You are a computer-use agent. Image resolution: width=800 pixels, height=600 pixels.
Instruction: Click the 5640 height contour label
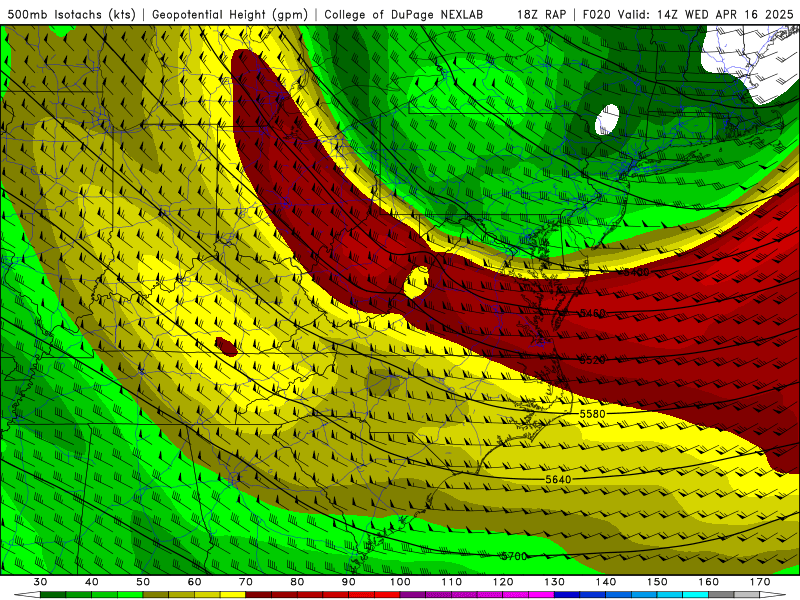point(558,479)
